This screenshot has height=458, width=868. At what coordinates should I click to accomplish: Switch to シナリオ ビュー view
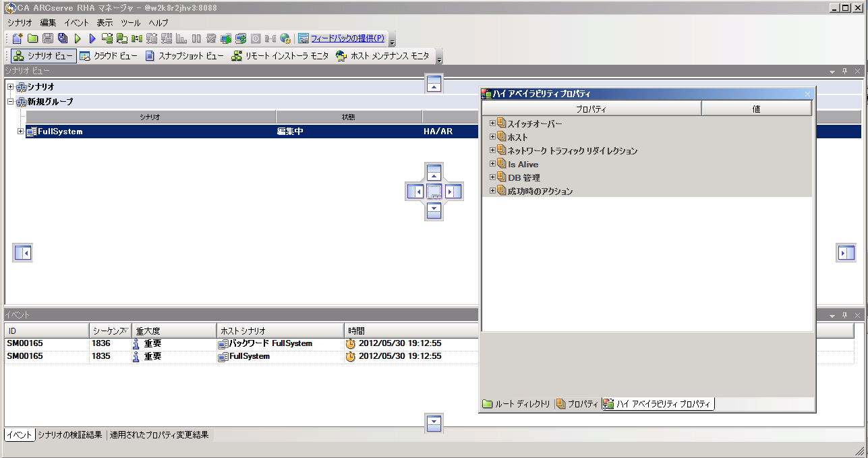(x=43, y=56)
